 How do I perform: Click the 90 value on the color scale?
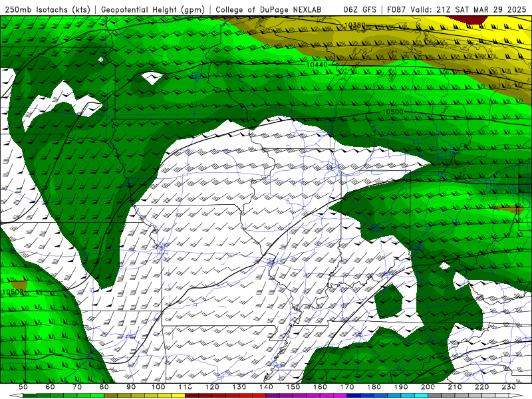pyautogui.click(x=131, y=387)
